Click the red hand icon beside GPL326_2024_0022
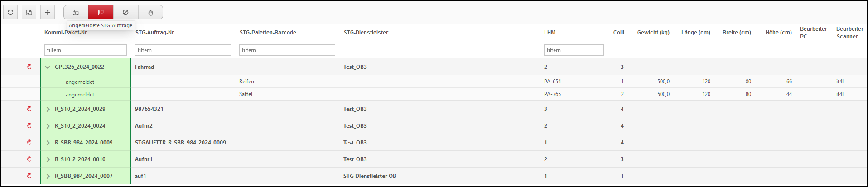Viewport: 868px width, 187px height. click(x=29, y=67)
